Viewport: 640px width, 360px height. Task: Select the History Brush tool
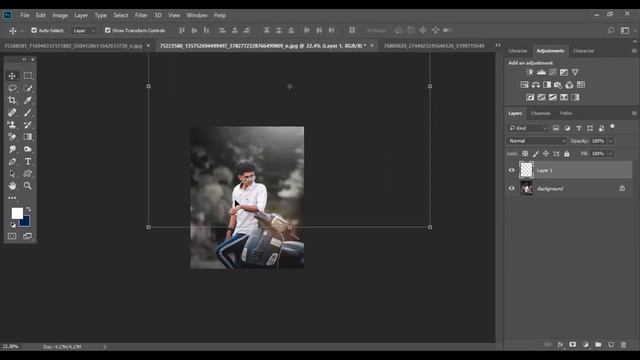[28, 125]
